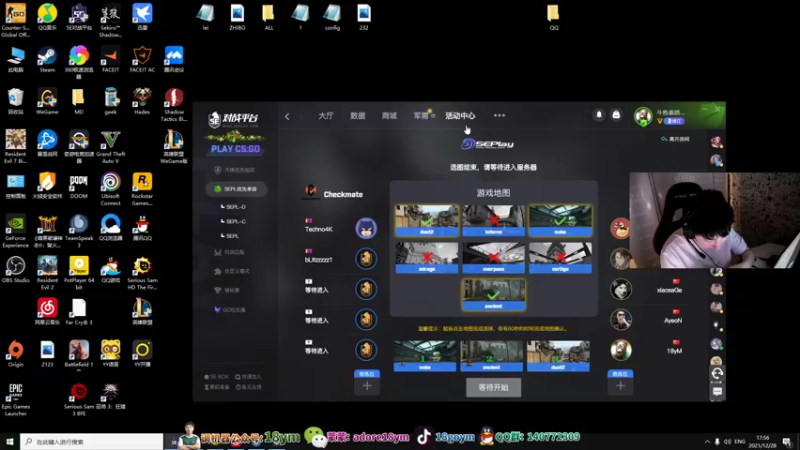
Task: Open the FACEIT AC desktop shortcut
Action: pos(142,59)
